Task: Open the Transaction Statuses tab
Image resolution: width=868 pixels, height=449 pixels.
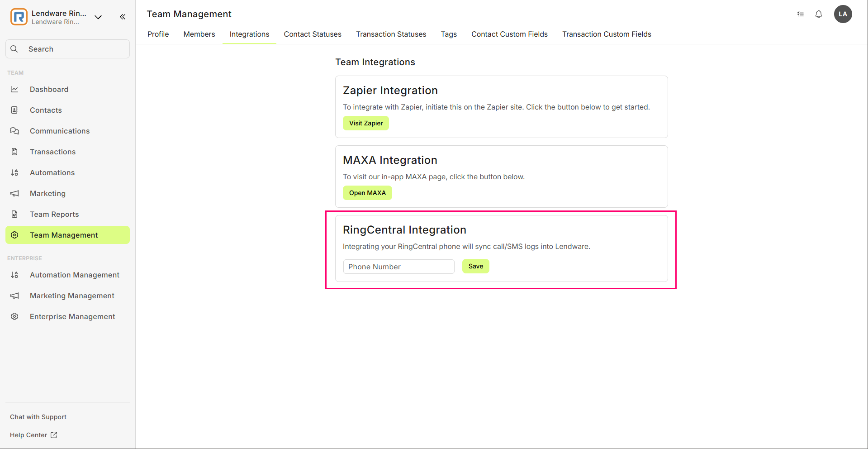Action: coord(391,34)
